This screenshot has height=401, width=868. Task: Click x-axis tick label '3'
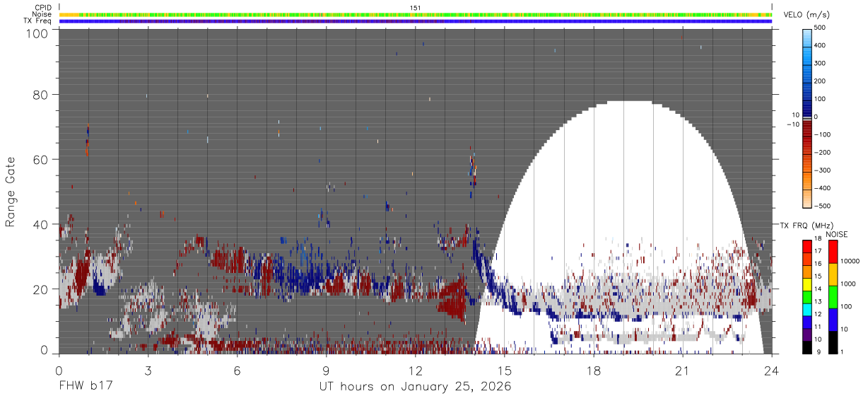[x=148, y=371]
